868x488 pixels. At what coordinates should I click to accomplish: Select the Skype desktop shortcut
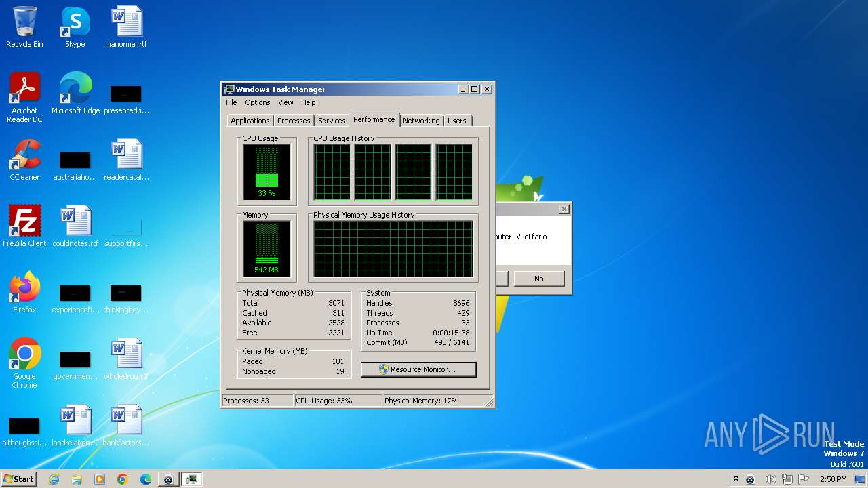tap(75, 27)
